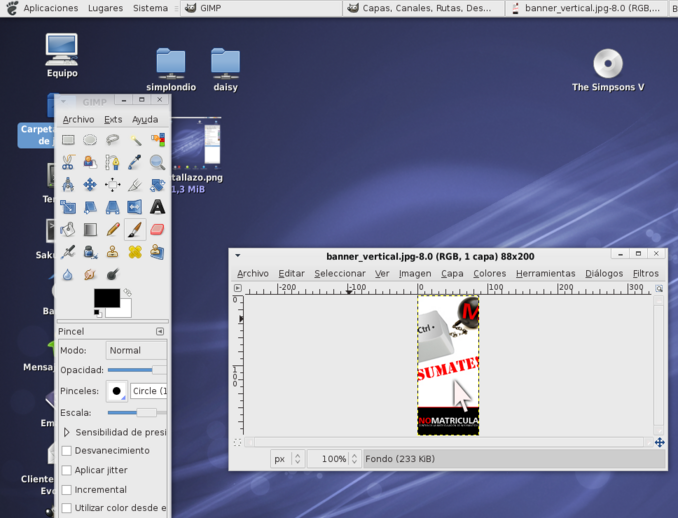This screenshot has width=678, height=518.
Task: Select the Rotate tool
Action: tap(157, 185)
